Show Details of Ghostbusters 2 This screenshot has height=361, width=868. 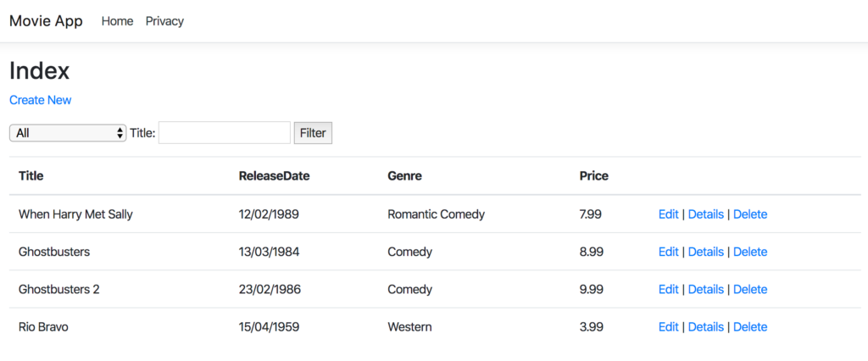(x=706, y=290)
